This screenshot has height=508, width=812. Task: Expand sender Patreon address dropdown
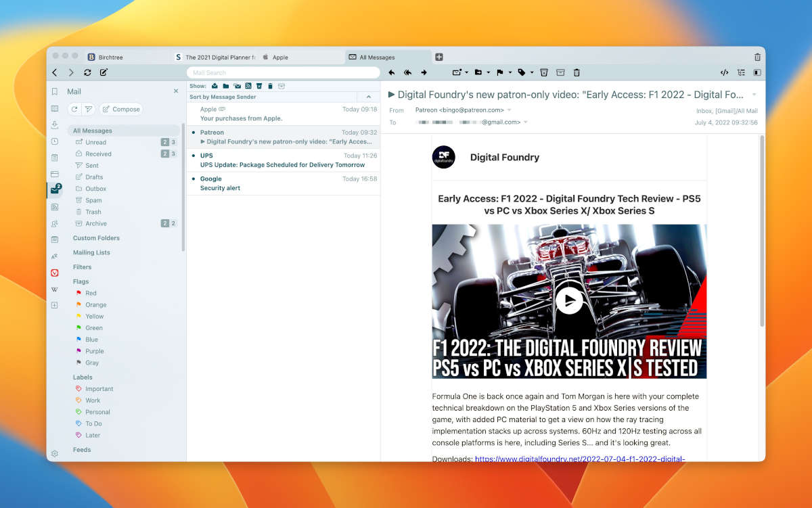pos(510,110)
